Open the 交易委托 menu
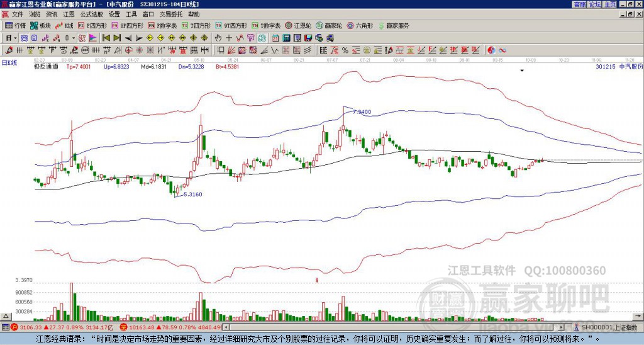This screenshot has width=644, height=345. click(x=171, y=14)
